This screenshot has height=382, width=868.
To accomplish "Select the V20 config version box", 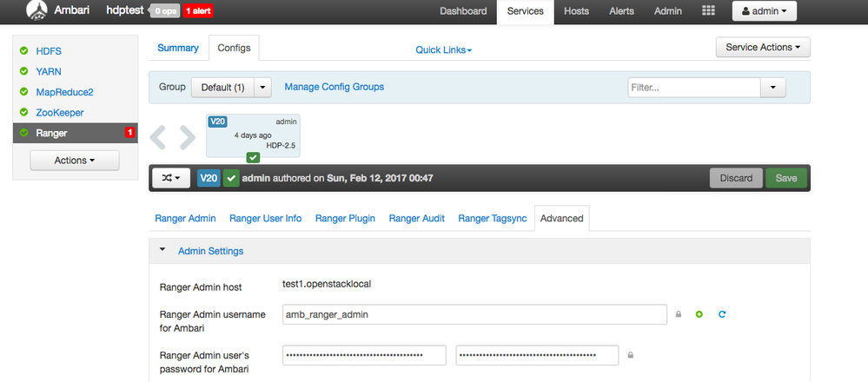I will point(253,135).
